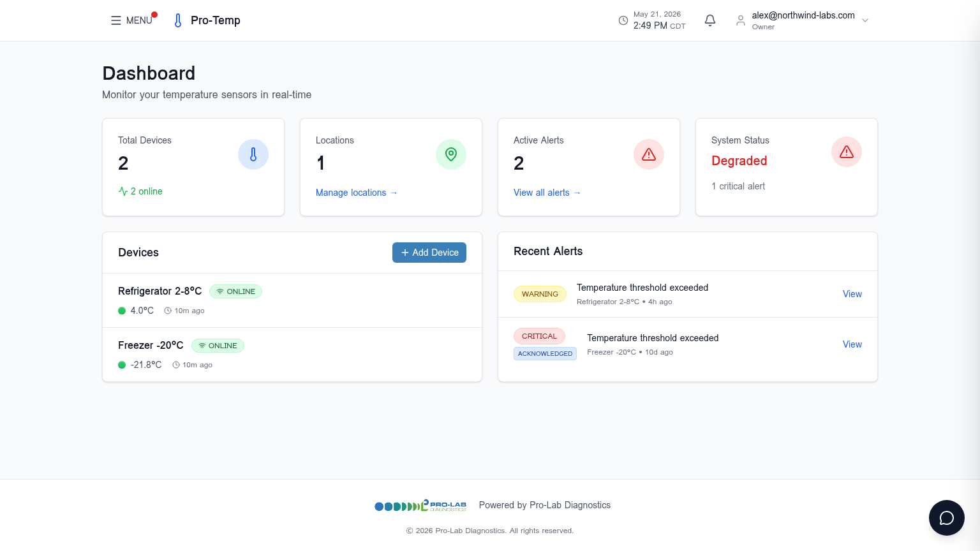Click the warning triangle in Active Alerts
Image resolution: width=980 pixels, height=551 pixels.
[649, 154]
